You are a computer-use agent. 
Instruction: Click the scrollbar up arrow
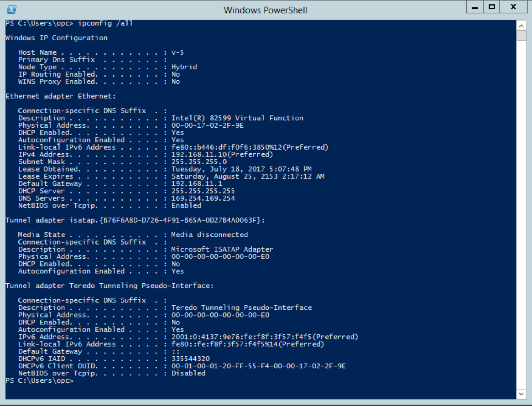point(522,26)
